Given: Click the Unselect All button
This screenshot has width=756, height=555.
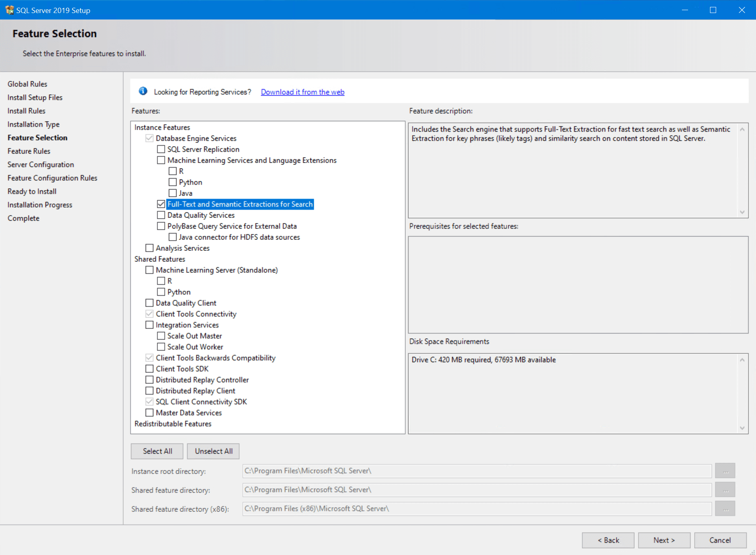Looking at the screenshot, I should coord(213,451).
